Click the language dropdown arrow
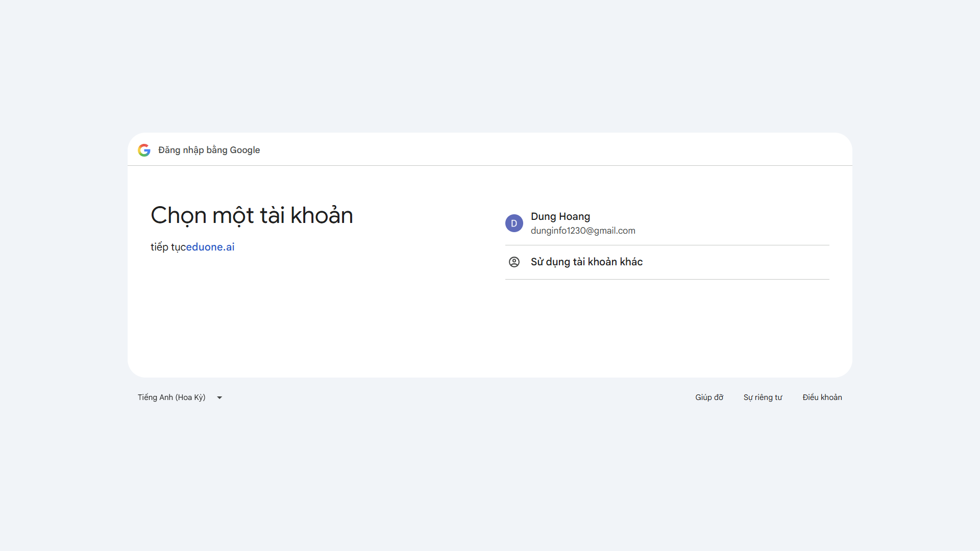Screen dimensions: 980x551 (219, 398)
